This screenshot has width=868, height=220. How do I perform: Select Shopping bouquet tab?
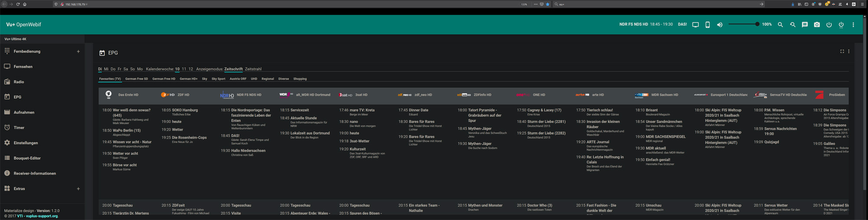click(x=300, y=79)
